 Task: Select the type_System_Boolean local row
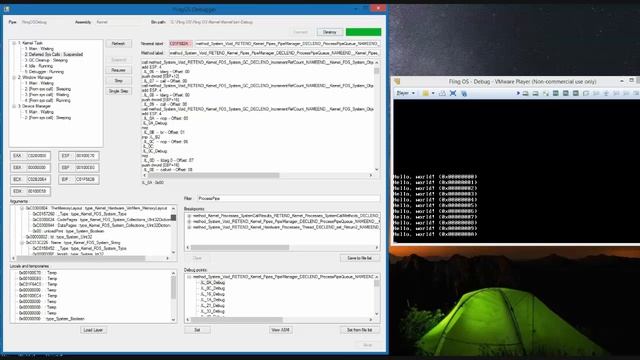point(51,319)
